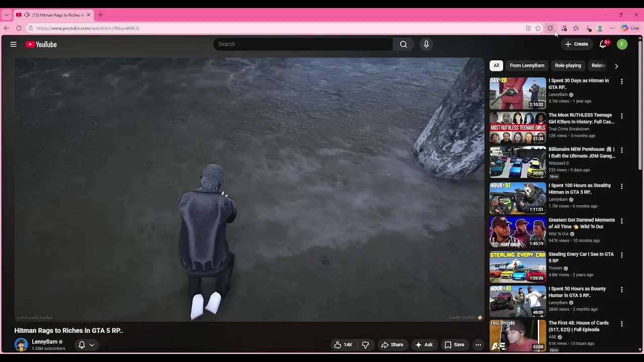The height and width of the screenshot is (362, 644).
Task: Select the Hitman Rags to Riches browser tab
Action: 53,15
